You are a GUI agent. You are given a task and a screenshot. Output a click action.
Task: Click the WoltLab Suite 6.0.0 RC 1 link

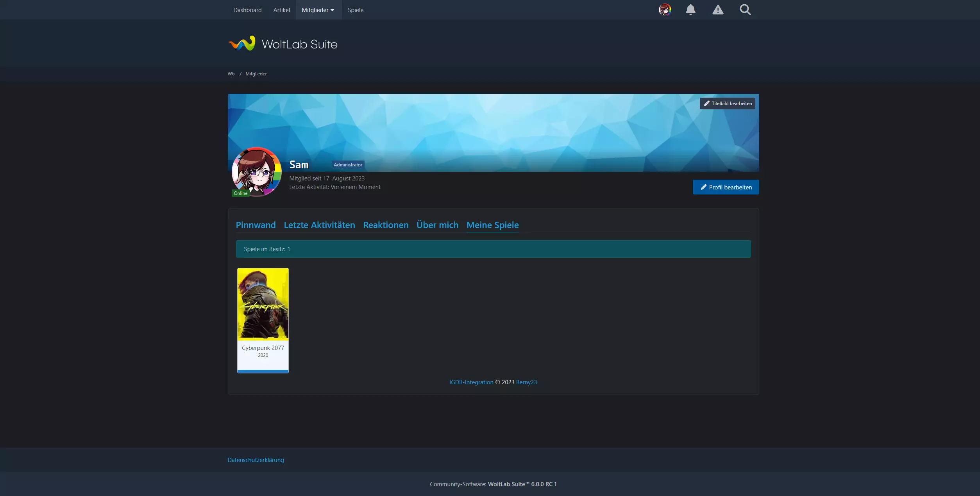(522, 484)
